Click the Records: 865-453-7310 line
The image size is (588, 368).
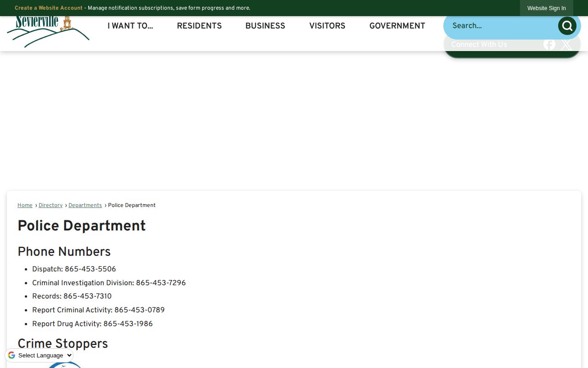point(72,297)
